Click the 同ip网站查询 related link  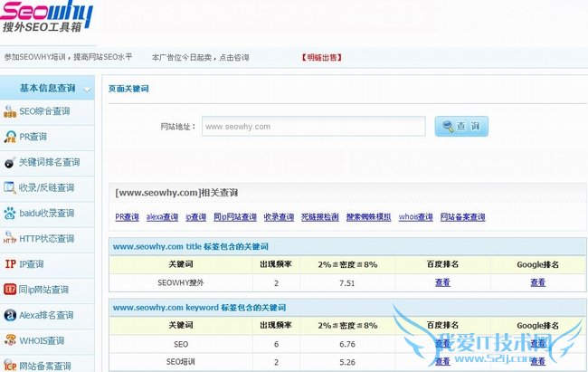[235, 217]
